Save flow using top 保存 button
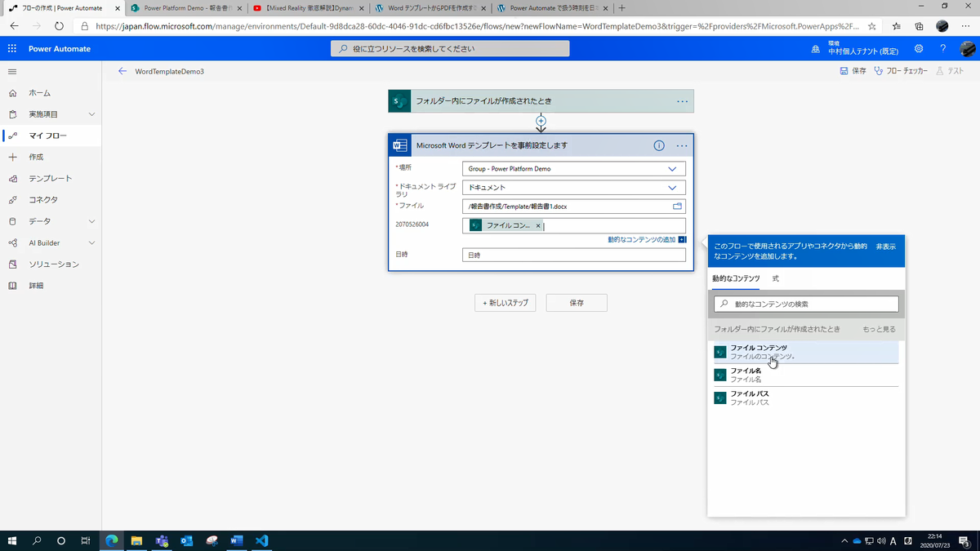This screenshot has width=980, height=551. (853, 71)
